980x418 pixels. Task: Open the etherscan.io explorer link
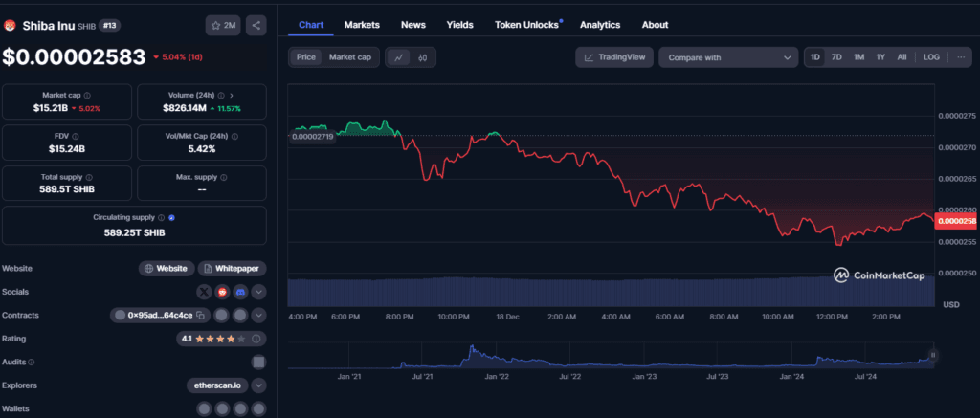point(217,385)
